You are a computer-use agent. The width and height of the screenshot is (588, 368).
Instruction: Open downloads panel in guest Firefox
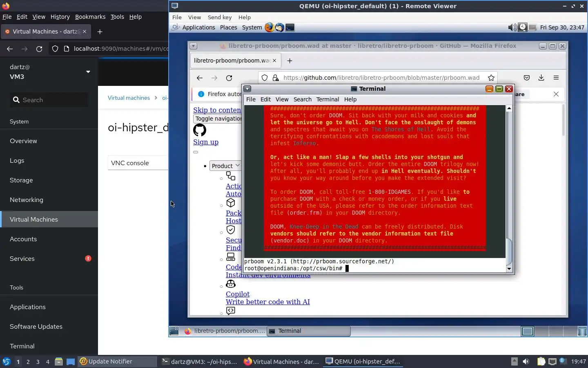[541, 78]
